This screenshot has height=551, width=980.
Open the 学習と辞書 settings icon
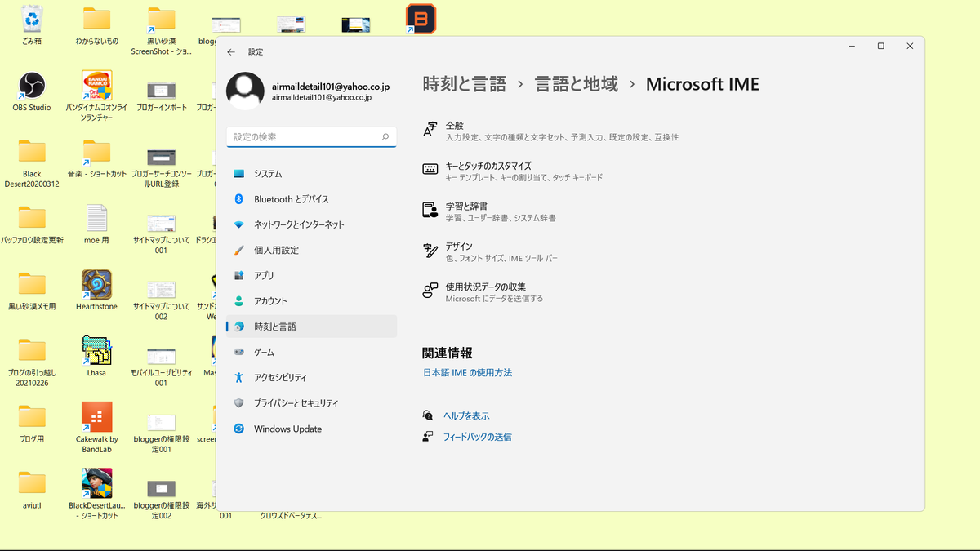click(430, 211)
